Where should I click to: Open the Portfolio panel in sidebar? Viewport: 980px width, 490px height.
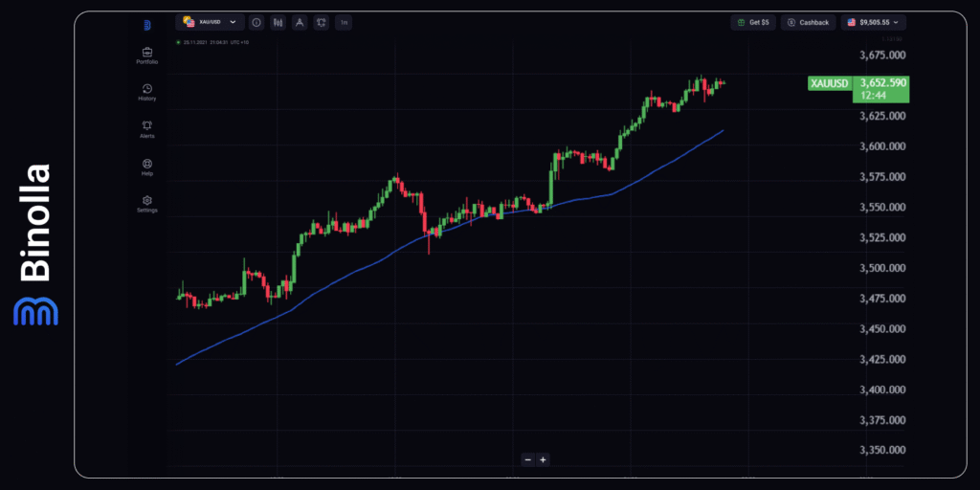146,55
